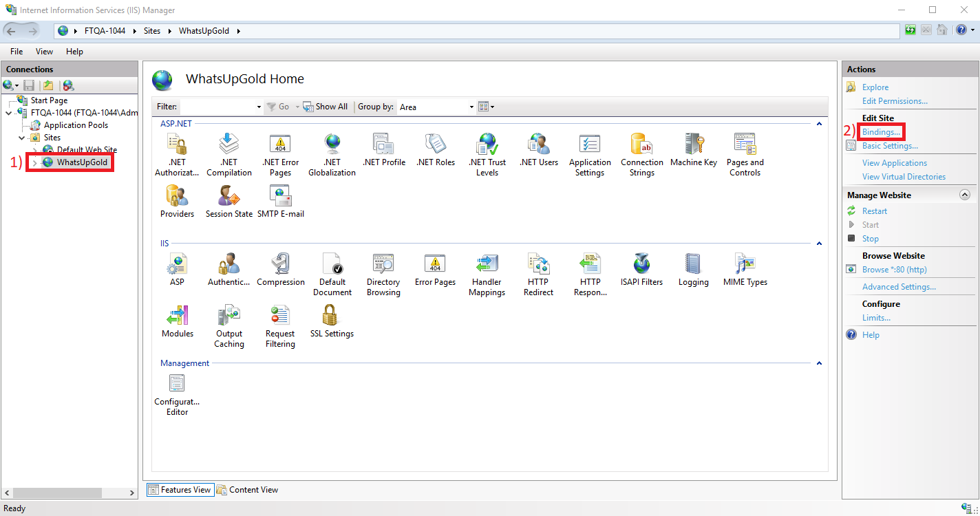980x516 pixels.
Task: Collapse the Manage Website actions section
Action: pos(965,195)
